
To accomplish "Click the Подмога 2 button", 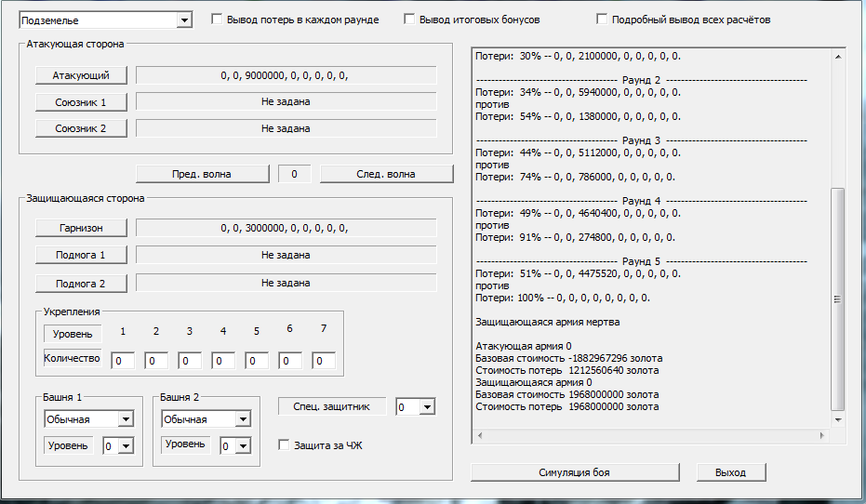I will [81, 284].
